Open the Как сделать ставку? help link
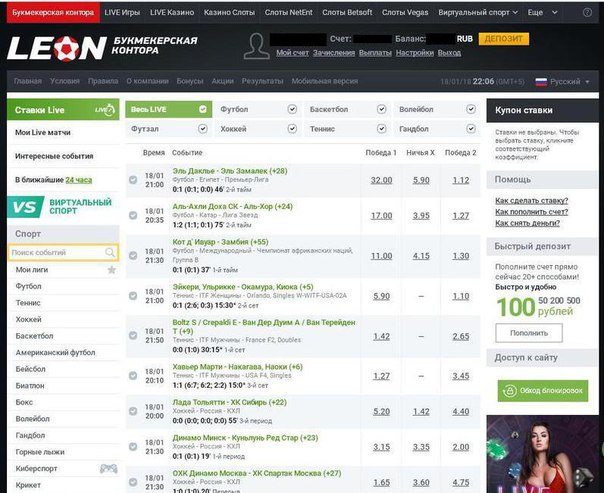Viewport: 604px width, 493px height. coord(532,201)
